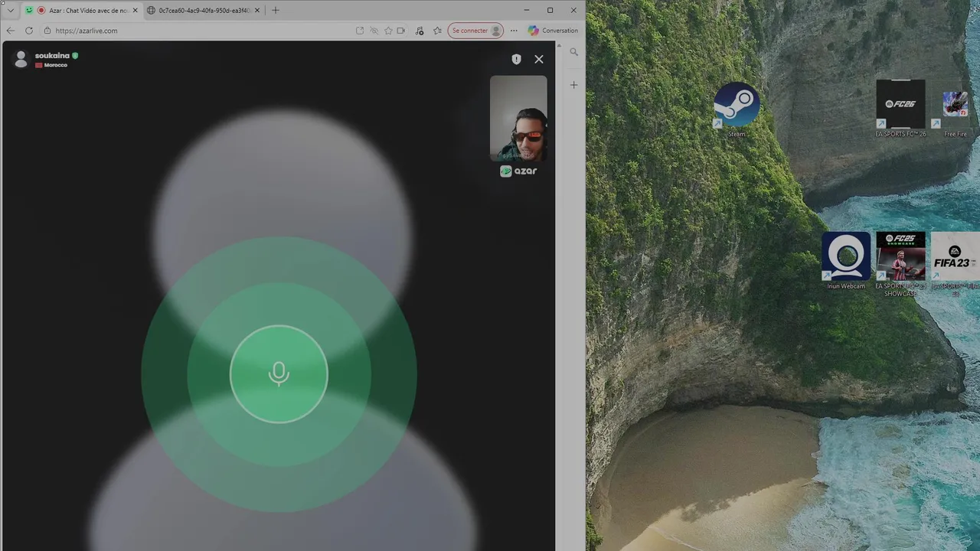This screenshot has height=551, width=980.
Task: Open a new browser tab
Action: 276,10
